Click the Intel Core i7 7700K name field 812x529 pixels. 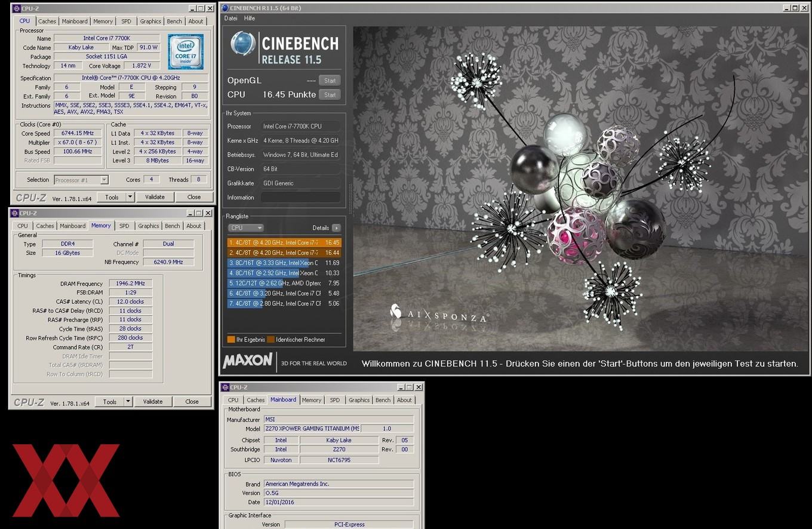point(107,38)
